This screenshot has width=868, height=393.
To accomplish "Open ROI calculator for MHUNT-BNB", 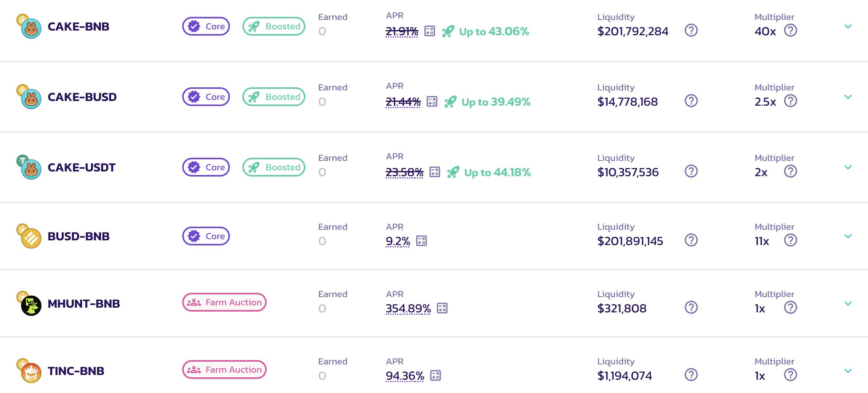I will (442, 308).
